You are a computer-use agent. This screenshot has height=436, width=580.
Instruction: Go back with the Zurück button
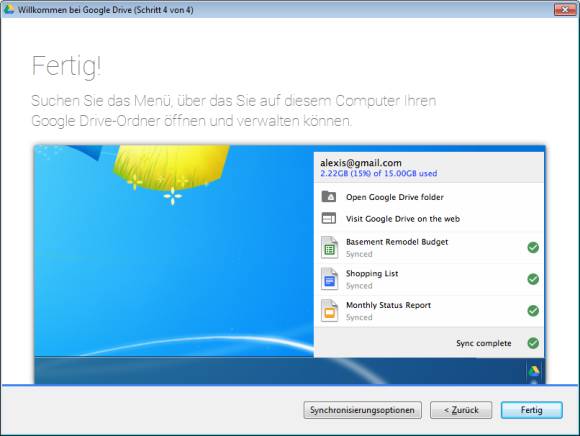[x=461, y=410]
